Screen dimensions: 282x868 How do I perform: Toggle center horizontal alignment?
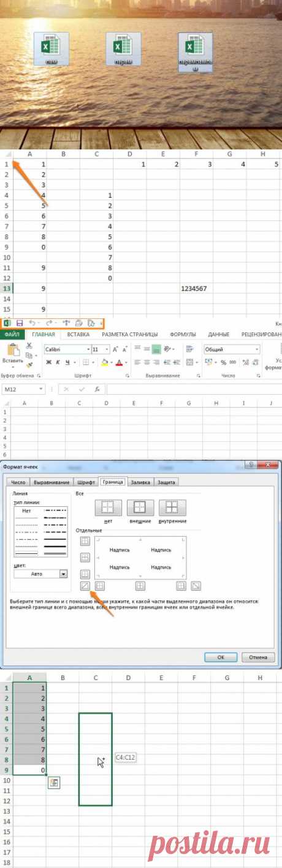[x=156, y=348]
